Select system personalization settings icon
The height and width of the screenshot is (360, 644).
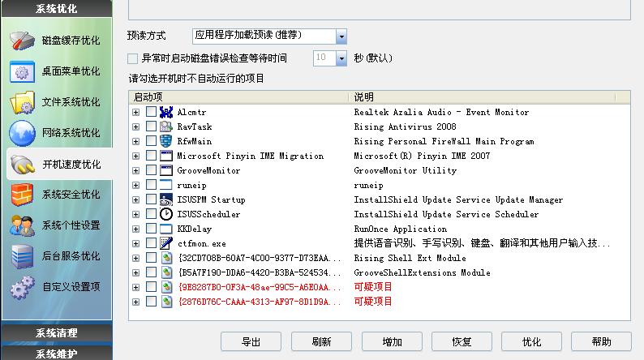click(23, 225)
